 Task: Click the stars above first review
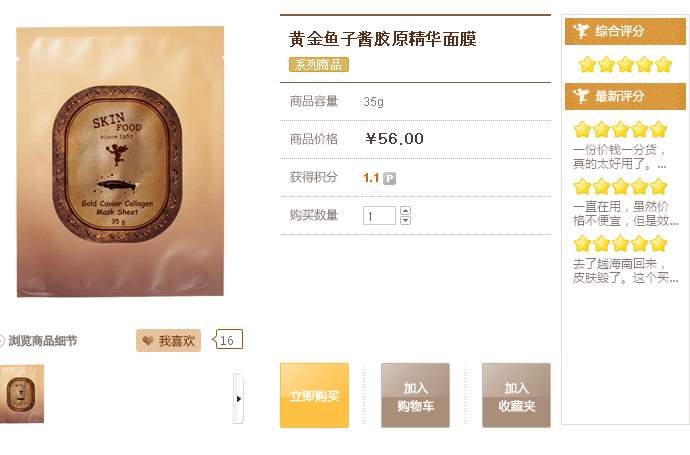click(620, 129)
